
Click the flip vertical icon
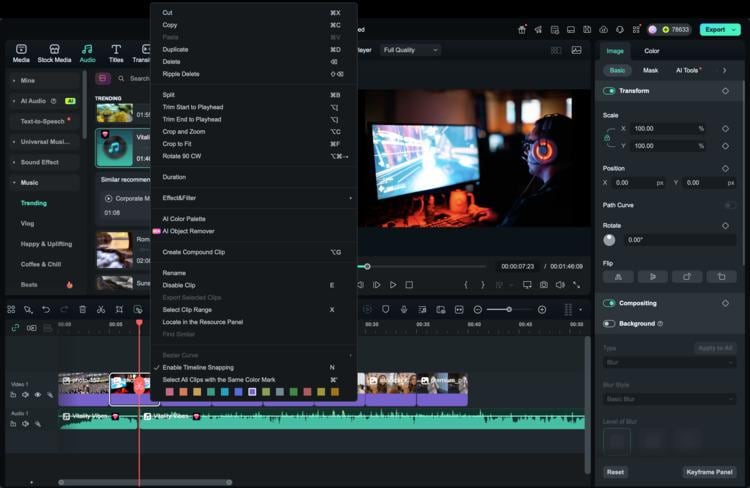pyautogui.click(x=652, y=277)
